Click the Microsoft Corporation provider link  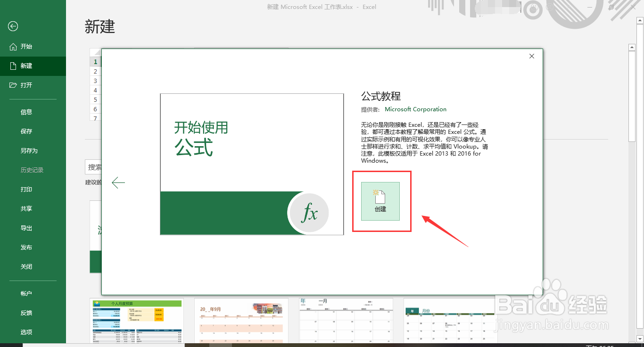point(415,109)
